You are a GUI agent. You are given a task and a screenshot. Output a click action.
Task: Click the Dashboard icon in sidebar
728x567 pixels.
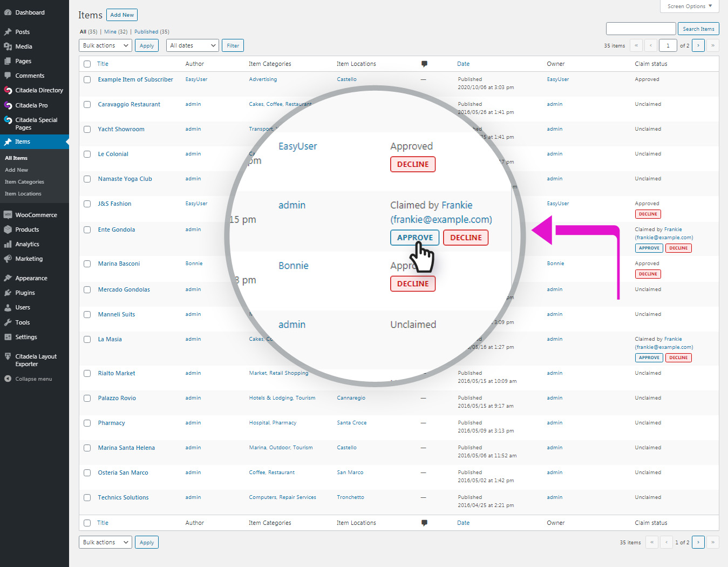point(8,12)
